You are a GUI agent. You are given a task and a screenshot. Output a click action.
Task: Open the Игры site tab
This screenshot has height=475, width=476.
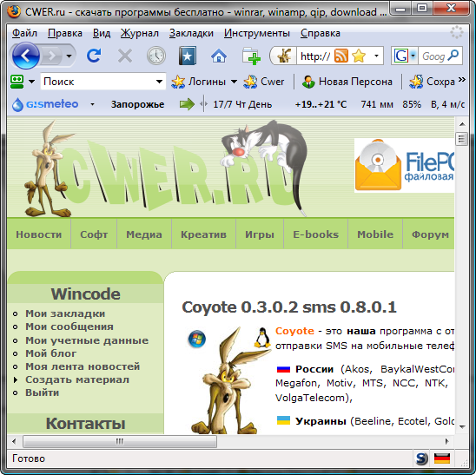pos(260,234)
